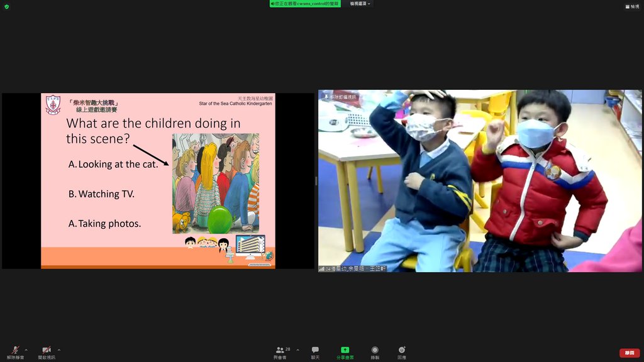Click the green encryption shield icon
The width and height of the screenshot is (644, 362).
pos(7,6)
